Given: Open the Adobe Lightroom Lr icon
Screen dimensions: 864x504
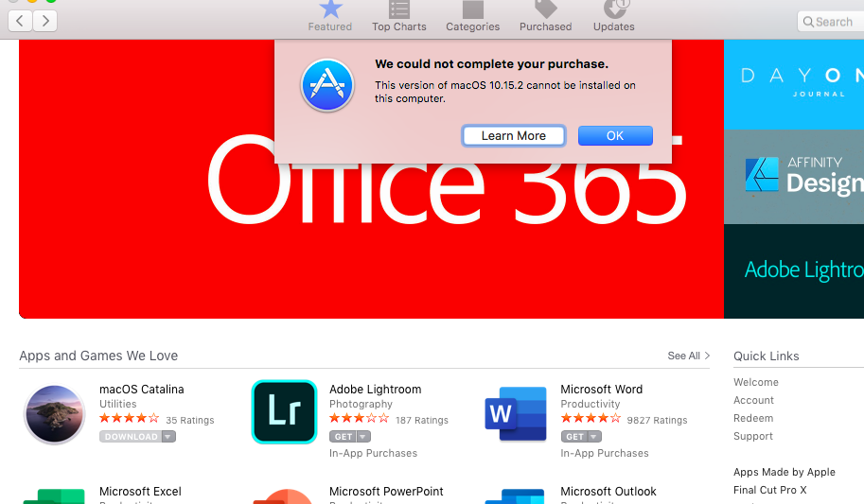Looking at the screenshot, I should point(284,411).
